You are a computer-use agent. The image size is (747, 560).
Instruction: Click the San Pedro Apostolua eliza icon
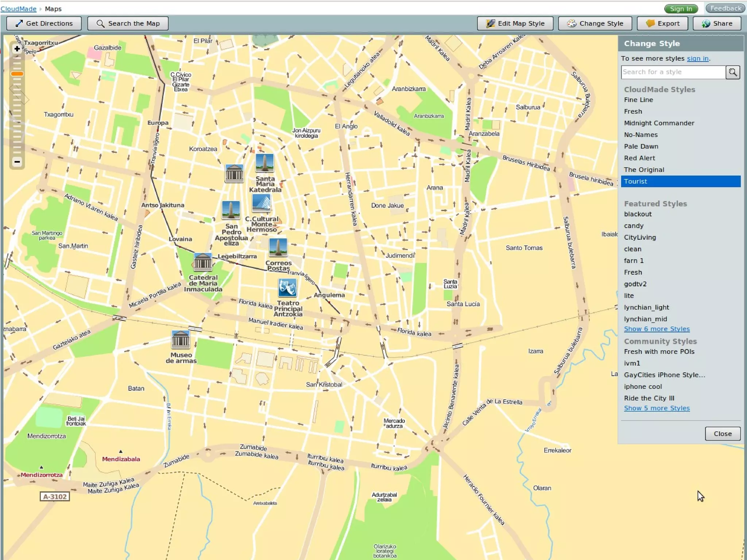pos(231,210)
